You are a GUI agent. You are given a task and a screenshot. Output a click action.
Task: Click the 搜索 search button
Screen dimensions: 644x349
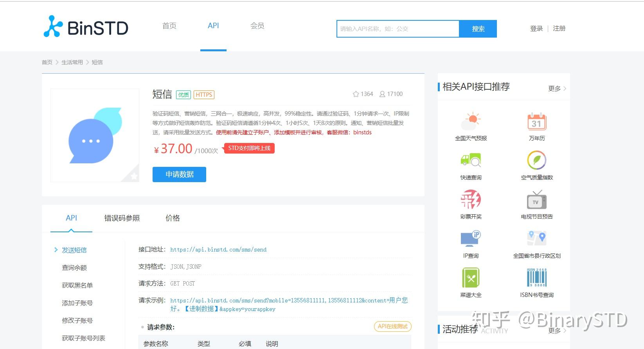(x=478, y=29)
